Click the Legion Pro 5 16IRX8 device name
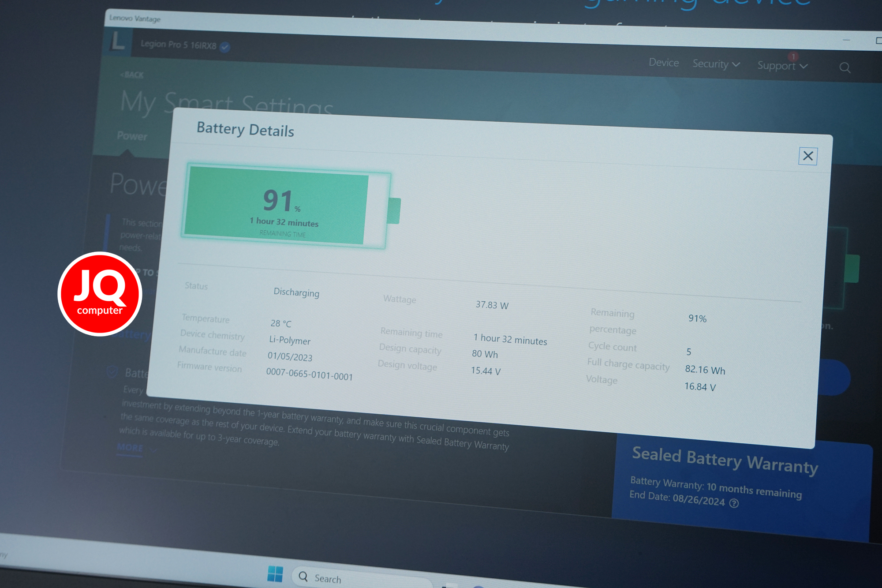882x588 pixels. [x=178, y=45]
